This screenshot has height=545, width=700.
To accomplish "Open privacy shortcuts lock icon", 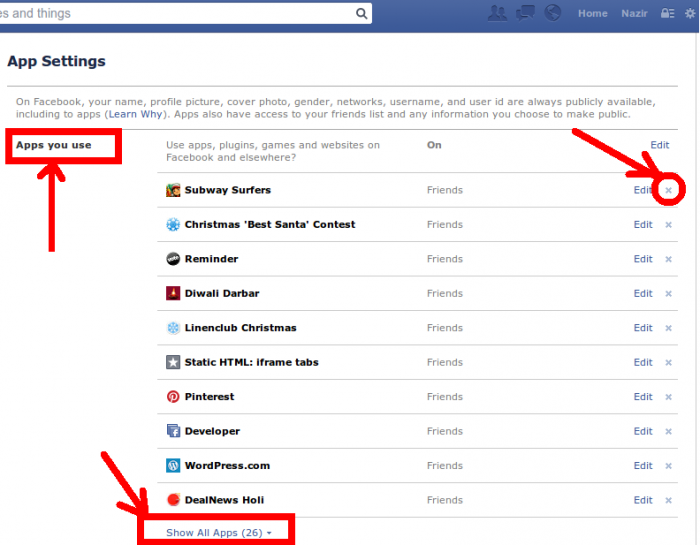I will pyautogui.click(x=667, y=13).
